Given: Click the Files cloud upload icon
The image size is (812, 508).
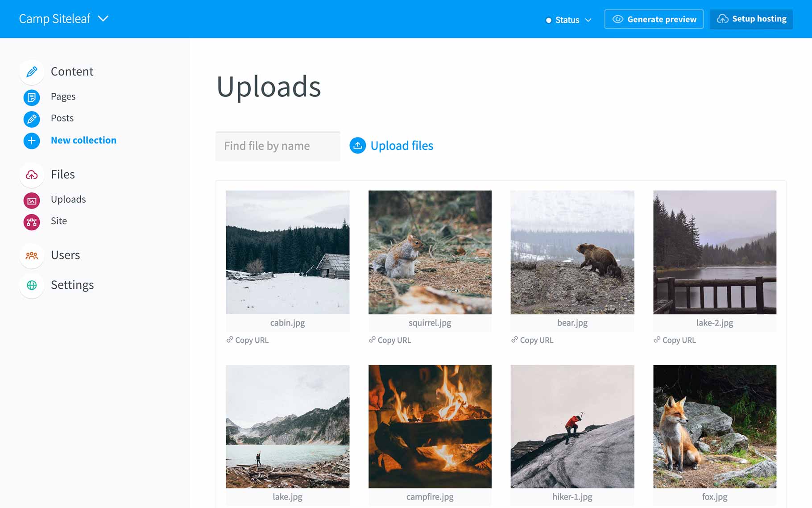Looking at the screenshot, I should coord(32,175).
